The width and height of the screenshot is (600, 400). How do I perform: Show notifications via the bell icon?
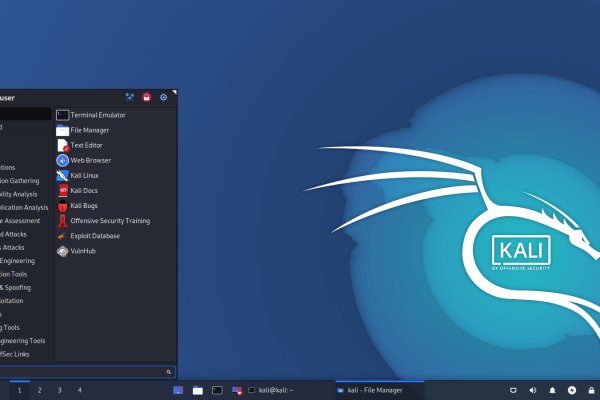pyautogui.click(x=552, y=389)
